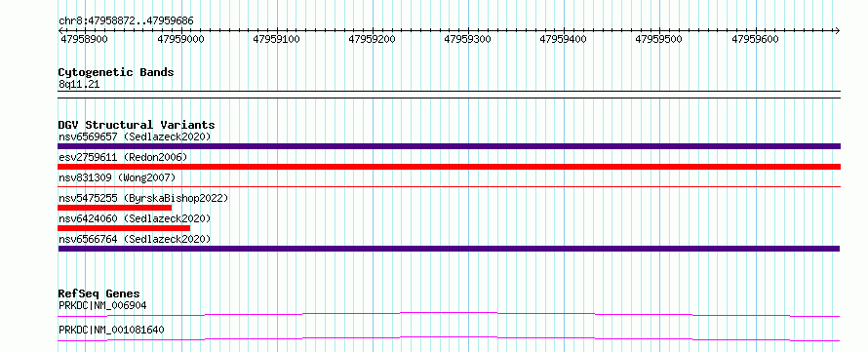Click the thick red bar for esv2759611
The height and width of the screenshot is (352, 868).
449,167
